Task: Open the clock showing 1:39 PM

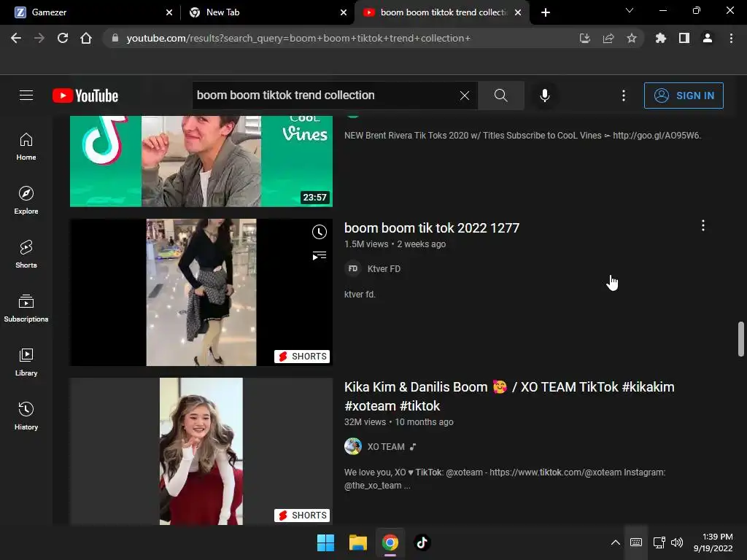Action: [713, 542]
